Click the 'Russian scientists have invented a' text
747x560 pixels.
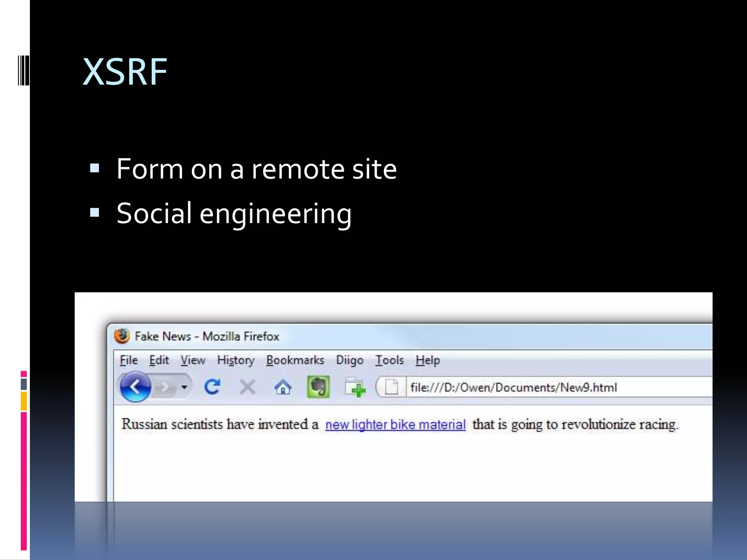220,424
